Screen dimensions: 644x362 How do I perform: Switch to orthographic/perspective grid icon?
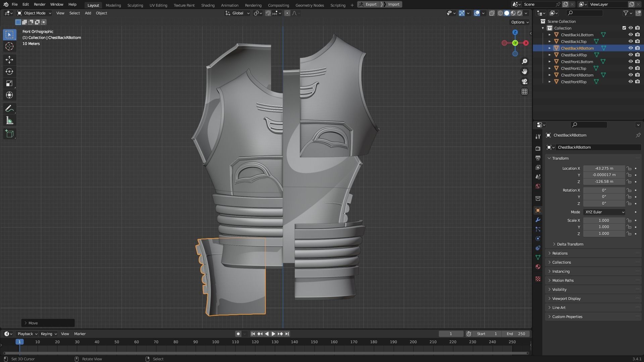pos(524,92)
